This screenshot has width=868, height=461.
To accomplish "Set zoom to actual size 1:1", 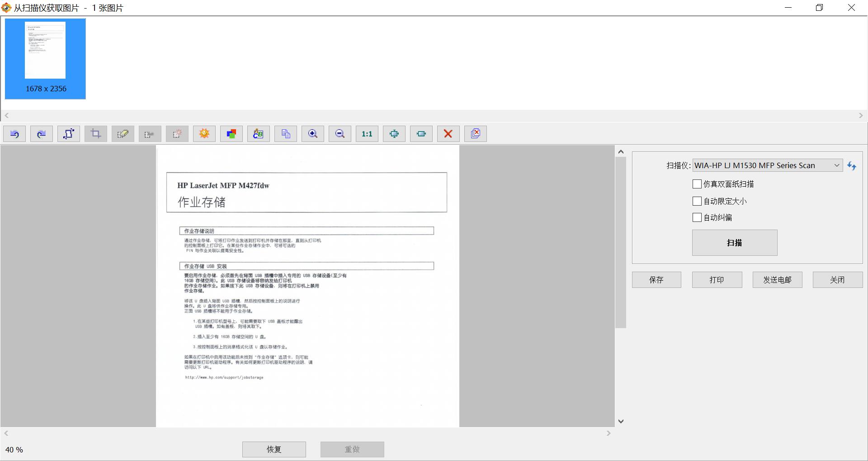I will pyautogui.click(x=367, y=134).
